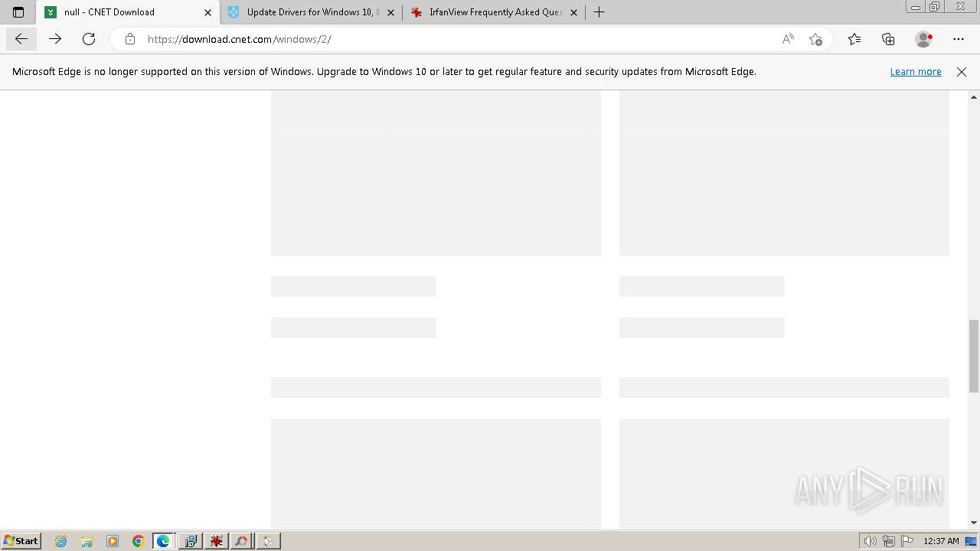View site information lock icon
The height and width of the screenshot is (551, 980).
130,39
